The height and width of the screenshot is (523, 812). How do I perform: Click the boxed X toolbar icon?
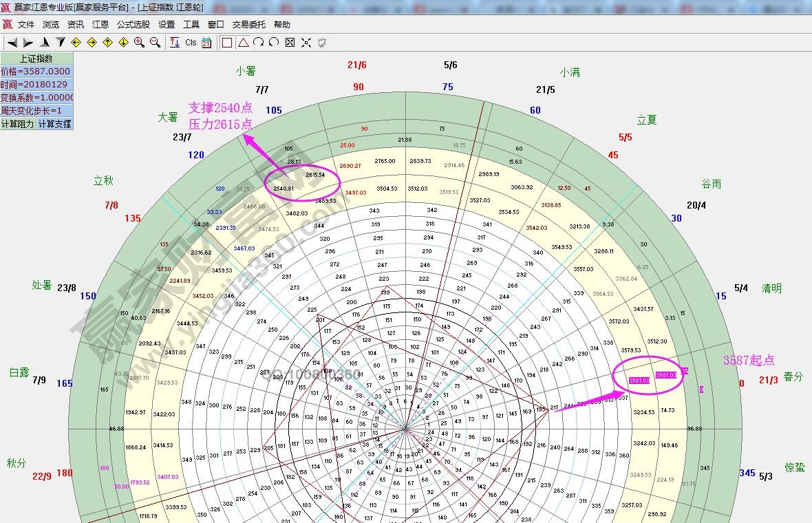tap(290, 43)
